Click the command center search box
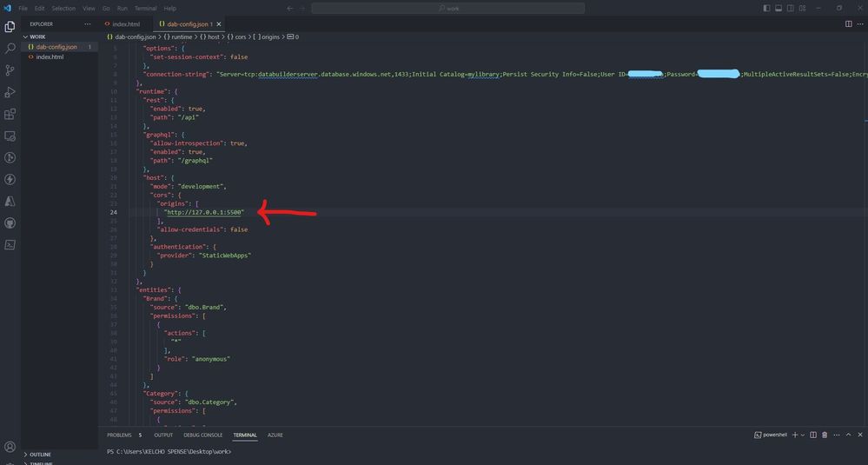The width and height of the screenshot is (868, 465). pos(447,9)
